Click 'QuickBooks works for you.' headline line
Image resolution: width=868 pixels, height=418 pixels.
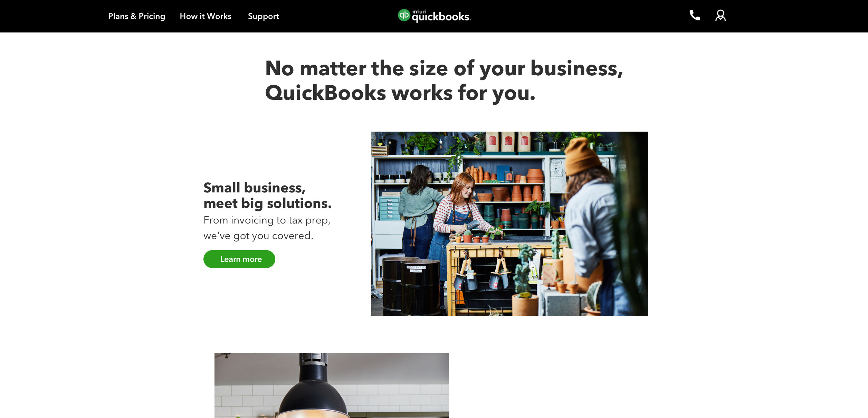pyautogui.click(x=400, y=93)
